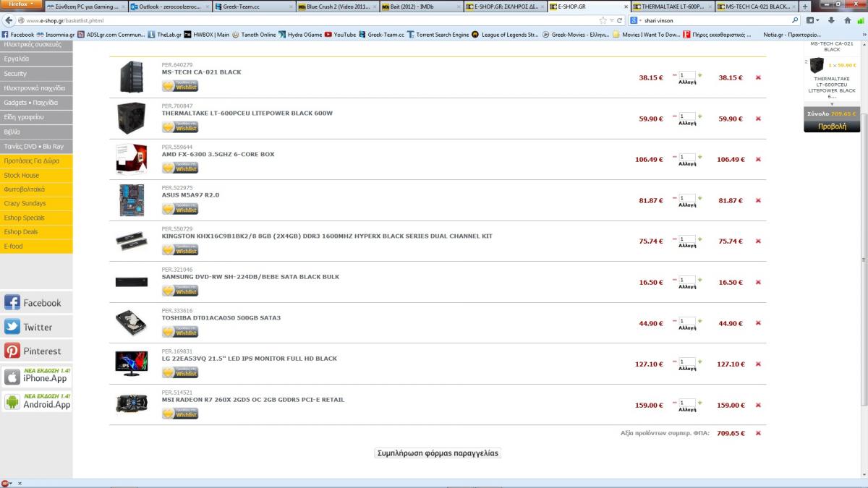This screenshot has width=868, height=488.
Task: Open KINGSTON KHX16C9B1BK2/8 product link
Action: 327,236
